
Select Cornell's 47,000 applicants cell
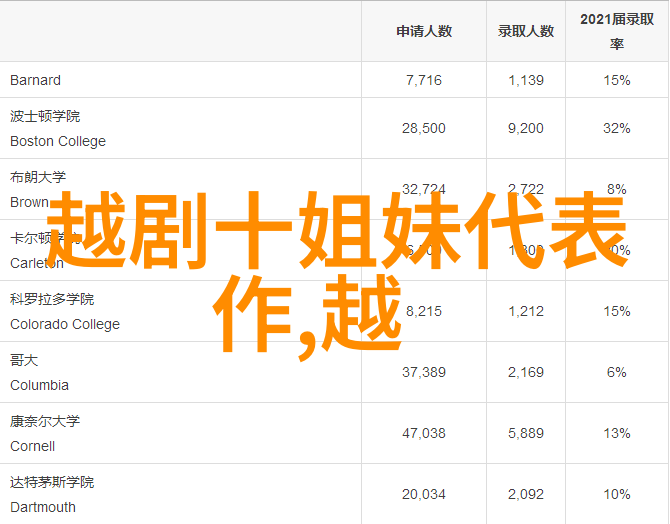pos(423,433)
